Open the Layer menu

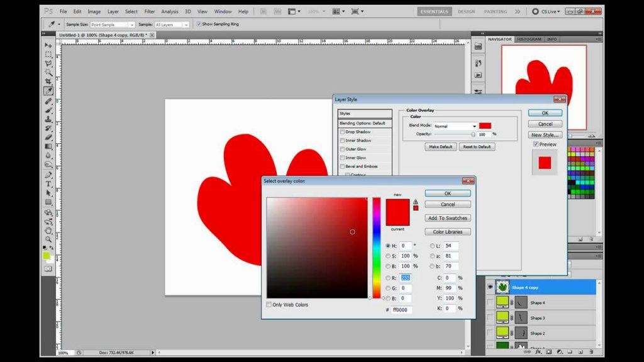pos(113,11)
